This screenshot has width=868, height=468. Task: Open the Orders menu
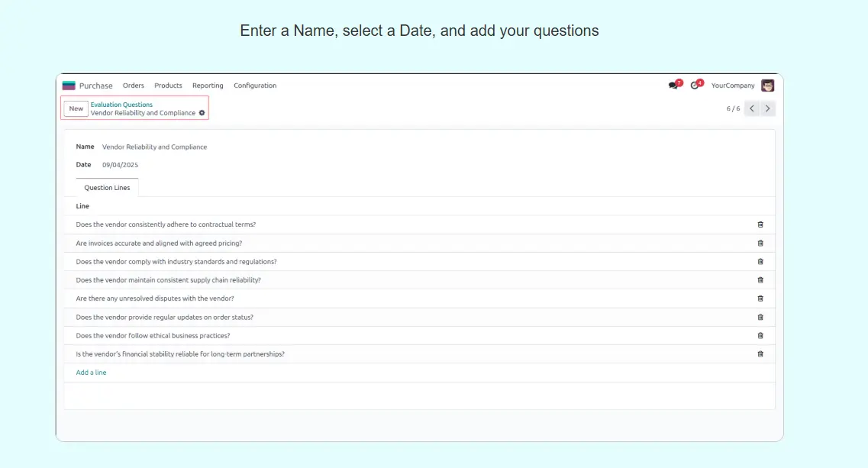tap(134, 86)
